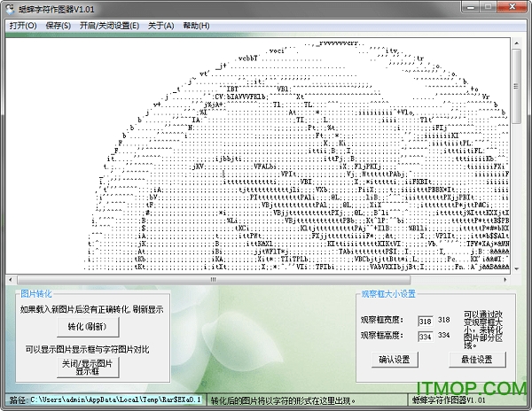Click the 观察框宽度: label

[381, 320]
